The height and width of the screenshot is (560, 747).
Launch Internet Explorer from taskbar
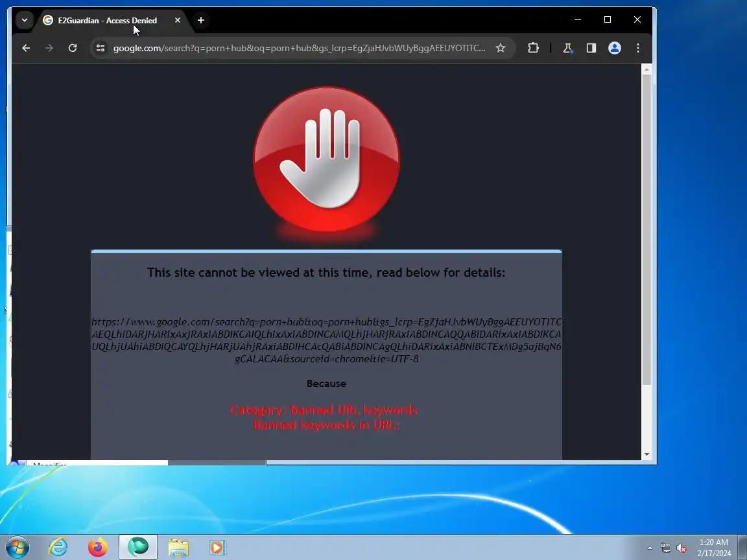58,547
